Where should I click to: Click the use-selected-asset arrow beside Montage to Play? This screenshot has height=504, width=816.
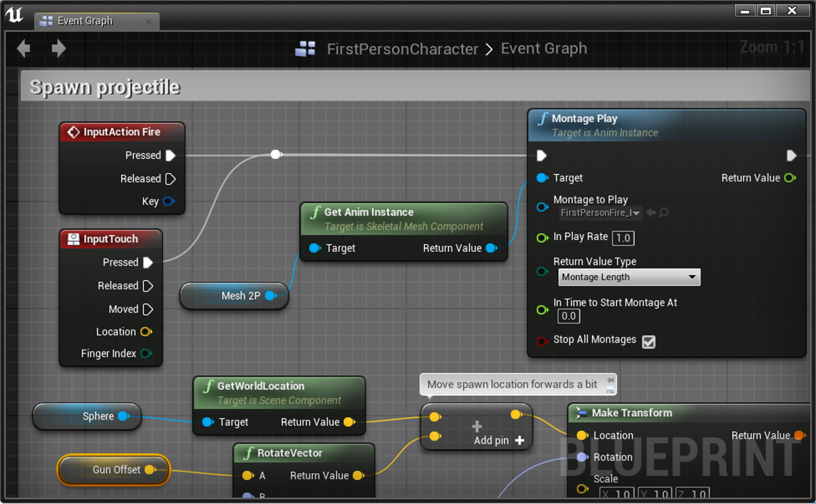[651, 212]
